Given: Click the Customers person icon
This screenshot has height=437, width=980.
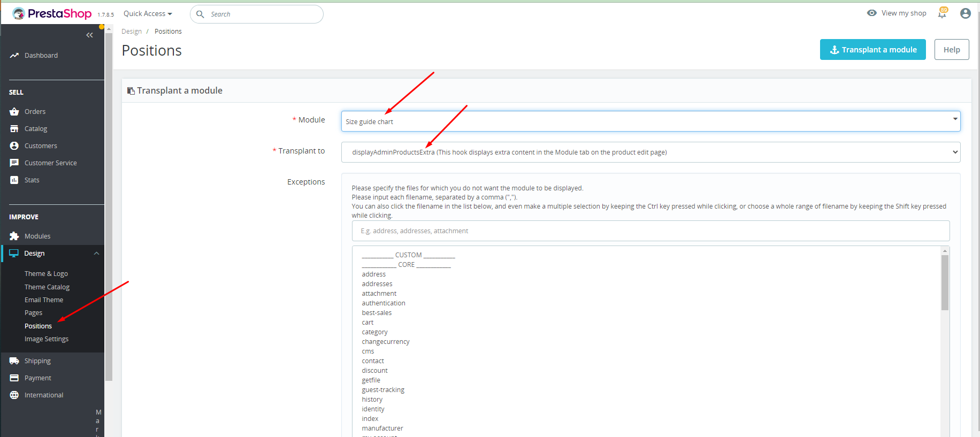Looking at the screenshot, I should click(x=14, y=146).
